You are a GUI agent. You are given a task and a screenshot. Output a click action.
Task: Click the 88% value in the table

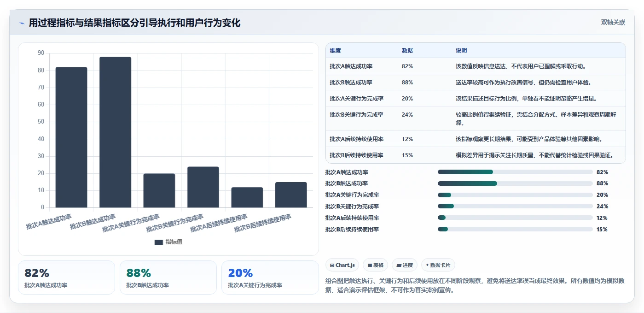(407, 83)
